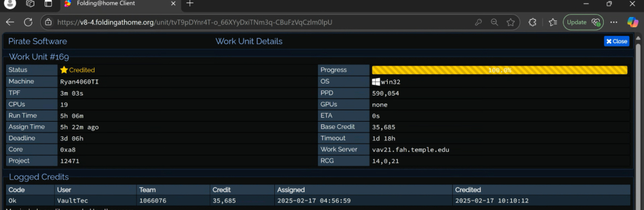Viewport: 644px width, 210px height.
Task: Select assigned time 2025-02-17 04:56:59
Action: tap(314, 201)
